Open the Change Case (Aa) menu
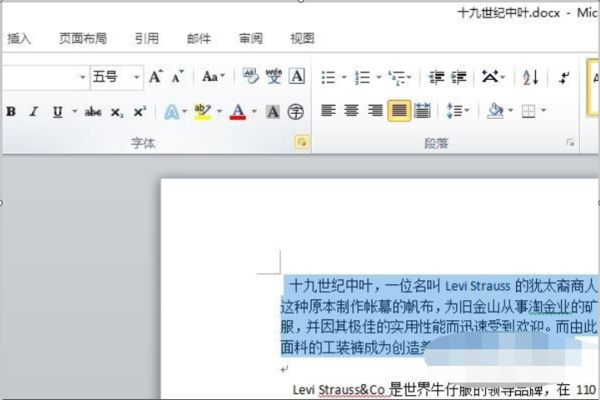 213,77
